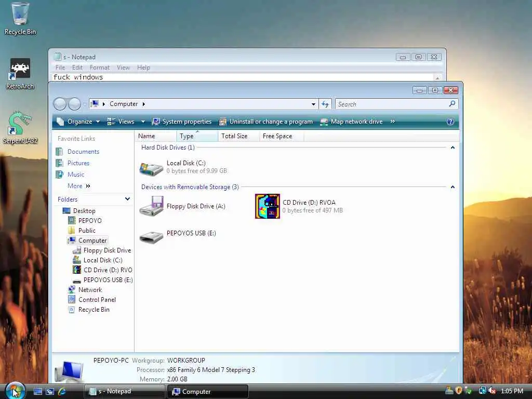Select PEPOYOS USB (E:) in folders tree
The width and height of the screenshot is (532, 399).
pos(108,280)
